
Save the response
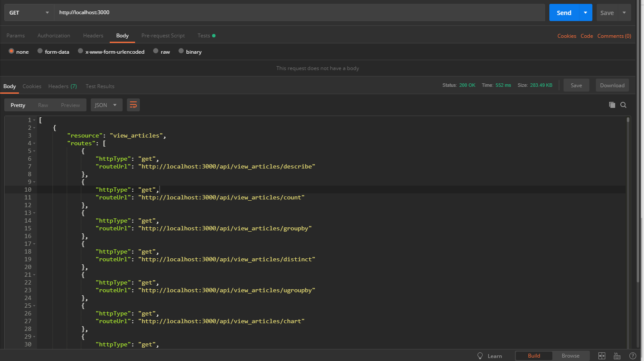(576, 85)
